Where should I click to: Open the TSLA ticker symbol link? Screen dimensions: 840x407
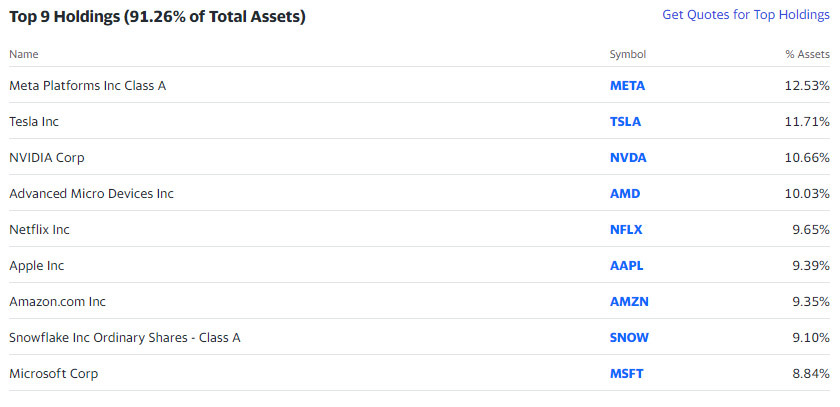(625, 122)
